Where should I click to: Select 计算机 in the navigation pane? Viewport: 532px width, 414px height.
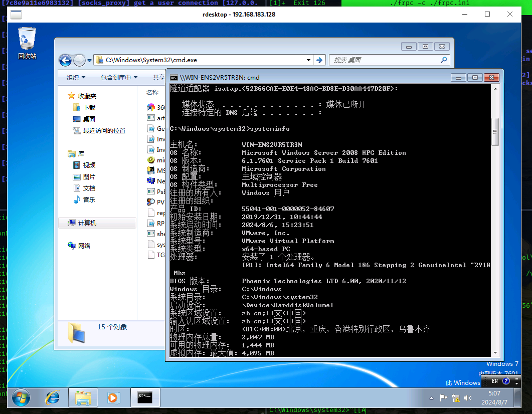(87, 223)
